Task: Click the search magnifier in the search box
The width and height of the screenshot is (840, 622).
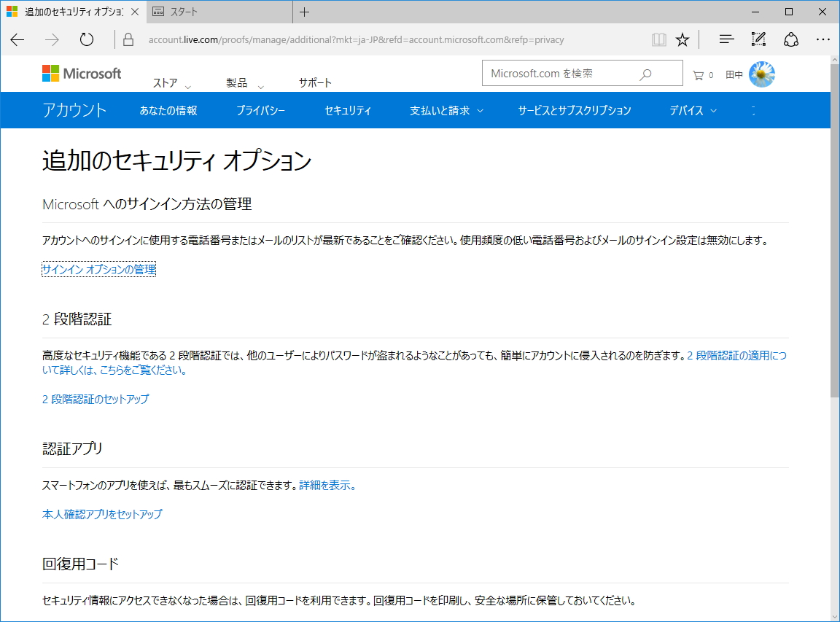Action: (646, 73)
